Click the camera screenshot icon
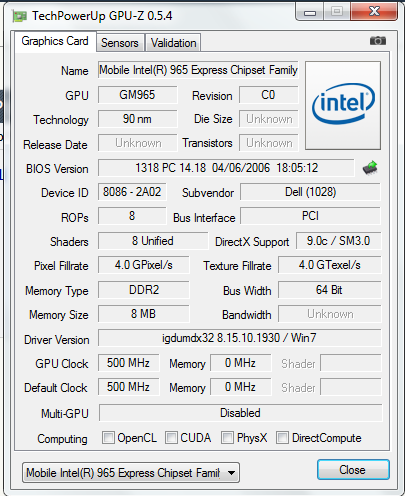405x496 pixels. 378,41
